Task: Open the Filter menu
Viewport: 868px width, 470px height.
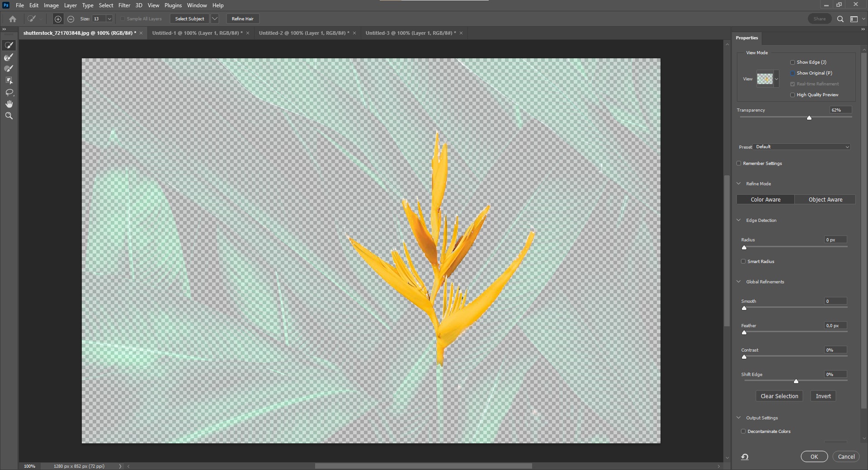Action: (124, 5)
